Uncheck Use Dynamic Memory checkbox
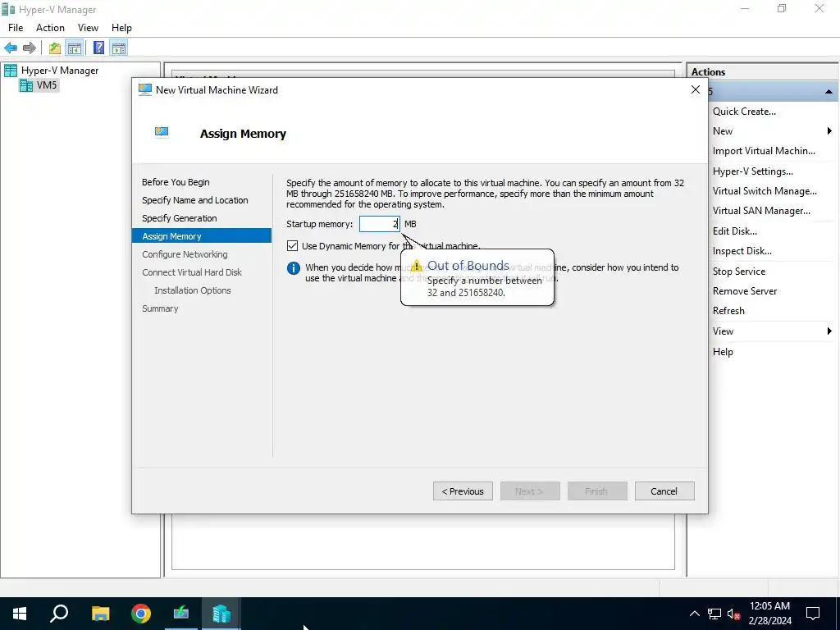The width and height of the screenshot is (840, 630). coord(293,246)
